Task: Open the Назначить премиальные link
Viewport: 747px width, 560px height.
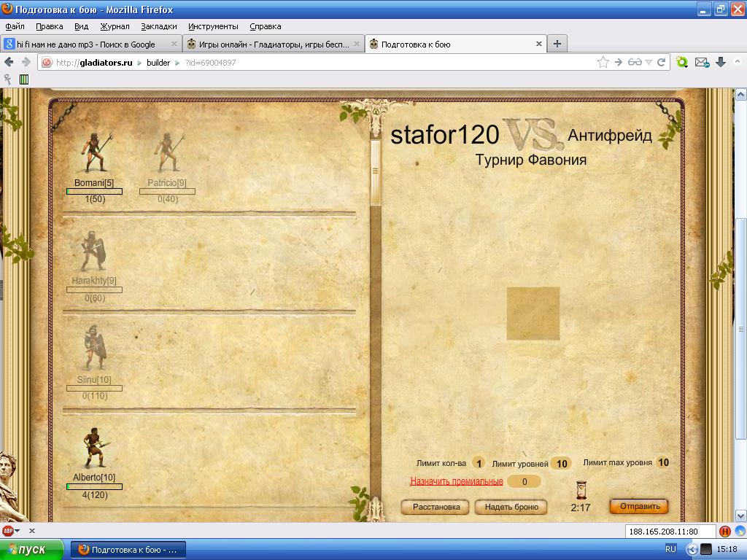Action: coord(456,481)
